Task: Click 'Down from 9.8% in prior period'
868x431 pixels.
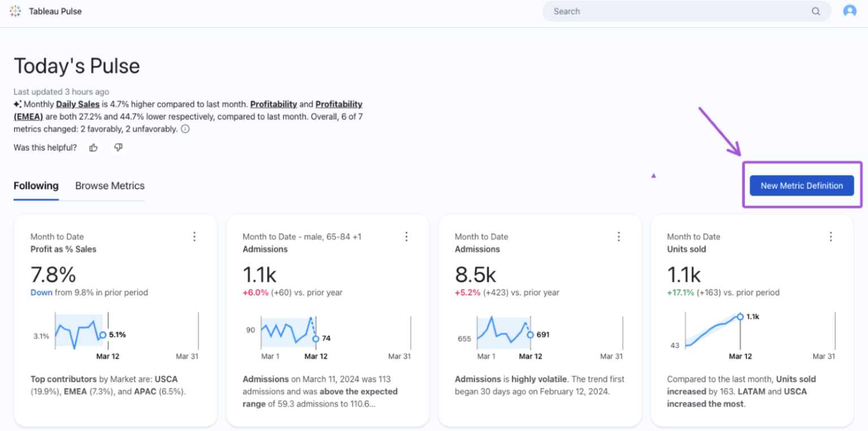Action: (x=89, y=292)
